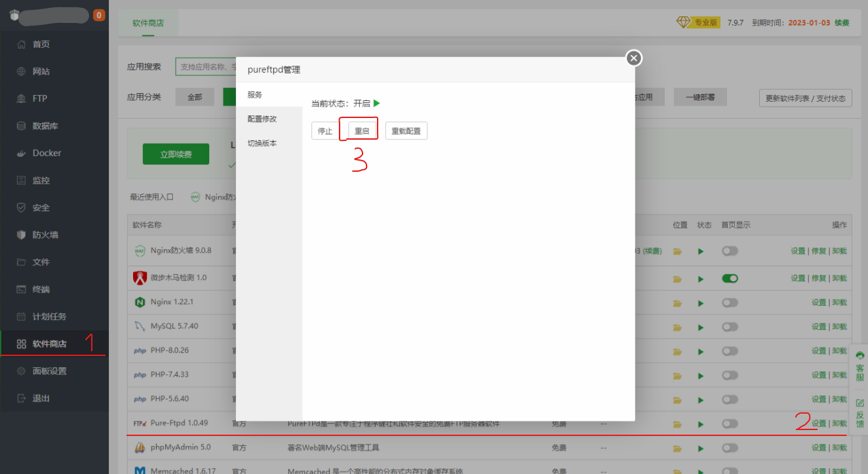Viewport: 868px width, 474px height.
Task: Click 更新软件列表 / 支付状态 button
Action: (806, 98)
